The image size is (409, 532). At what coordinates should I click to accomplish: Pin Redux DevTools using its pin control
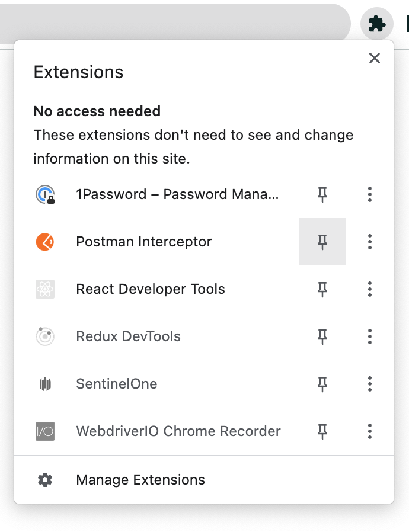[x=322, y=336]
